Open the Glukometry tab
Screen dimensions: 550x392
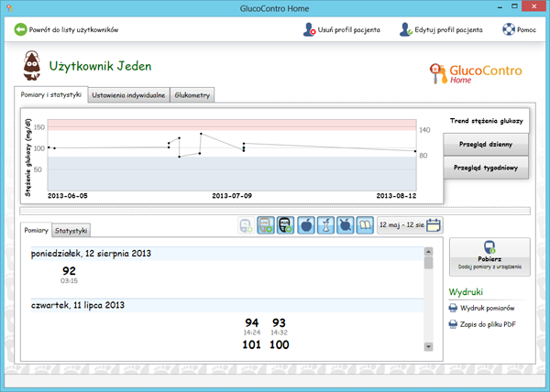coord(192,95)
